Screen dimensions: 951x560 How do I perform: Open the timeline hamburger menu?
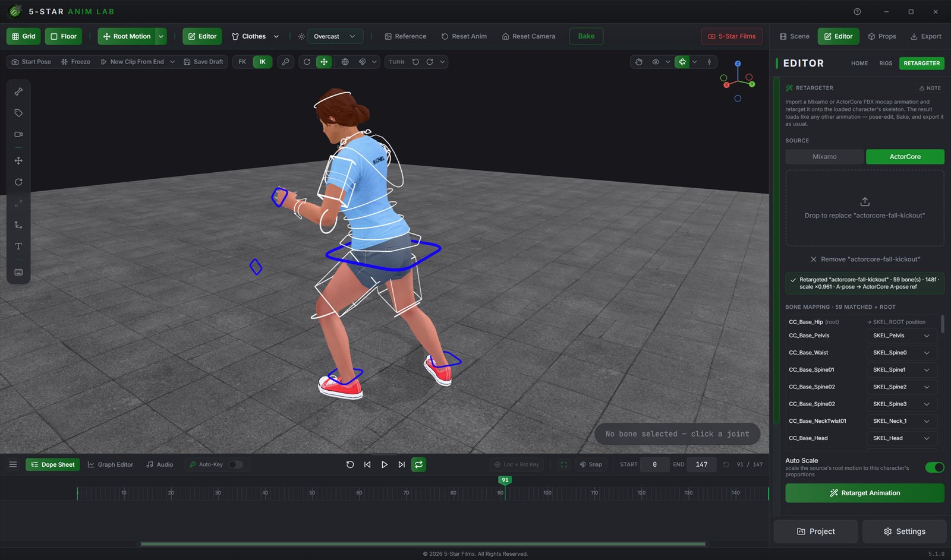tap(12, 464)
